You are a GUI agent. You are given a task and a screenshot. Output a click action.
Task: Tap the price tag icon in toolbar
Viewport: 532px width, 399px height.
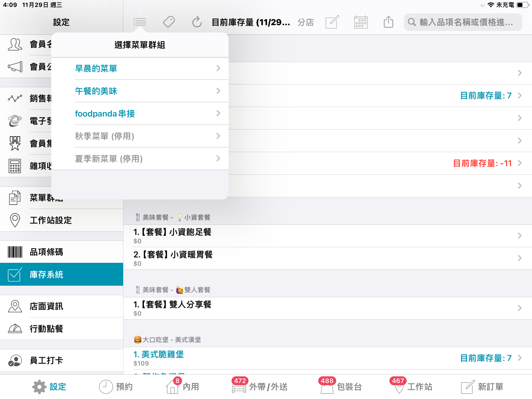click(169, 22)
